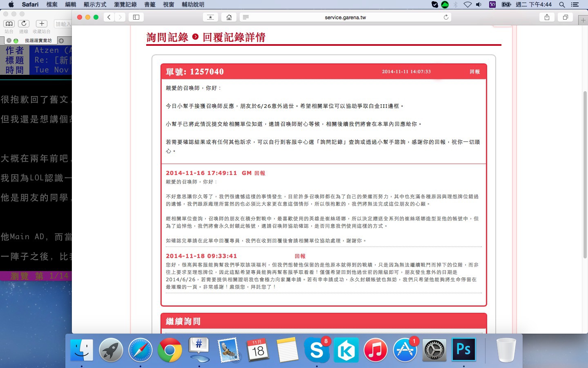Open the 瀏覽記錄 menu

pos(125,4)
